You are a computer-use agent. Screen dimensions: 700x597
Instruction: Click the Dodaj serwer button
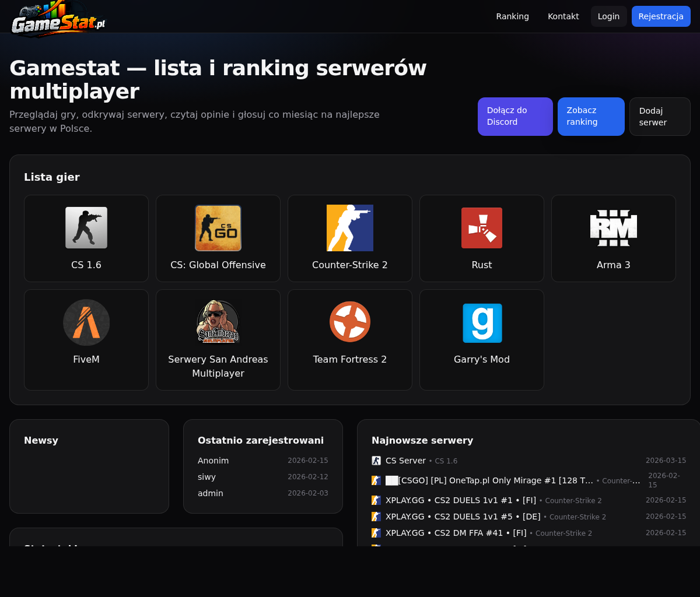pos(660,117)
